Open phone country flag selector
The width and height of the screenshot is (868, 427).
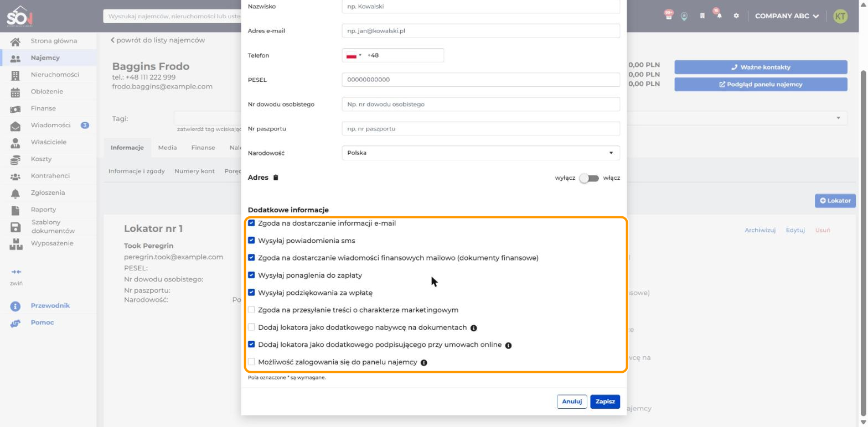click(353, 55)
